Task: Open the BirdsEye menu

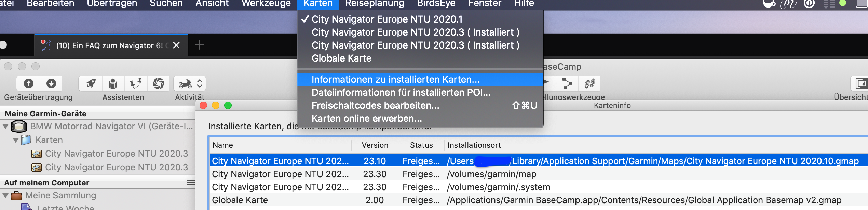Action: [436, 4]
